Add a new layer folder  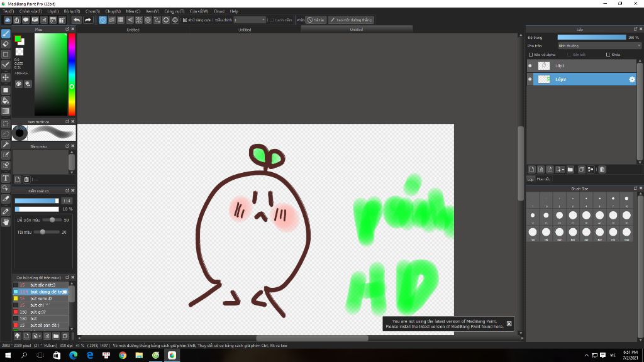[570, 169]
